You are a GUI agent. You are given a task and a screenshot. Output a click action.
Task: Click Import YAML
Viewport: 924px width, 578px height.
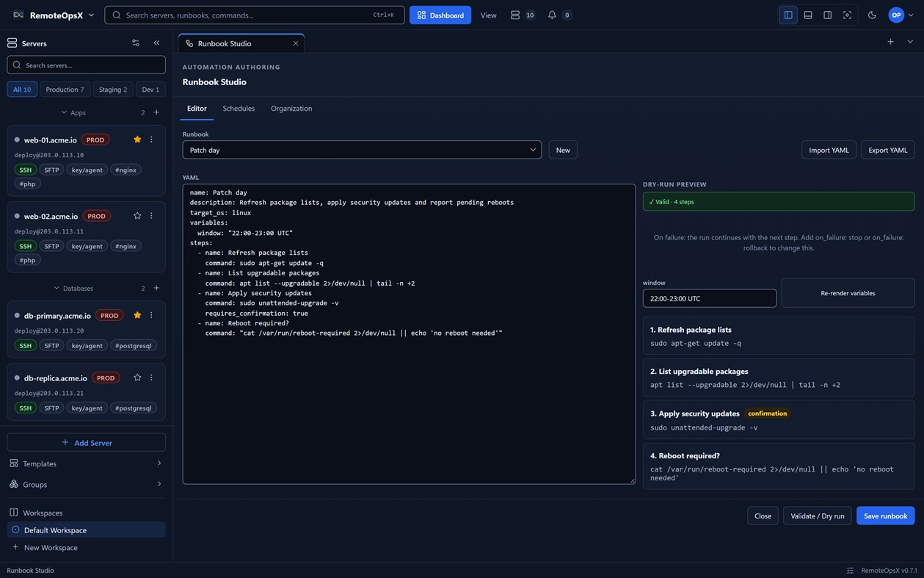click(x=829, y=150)
